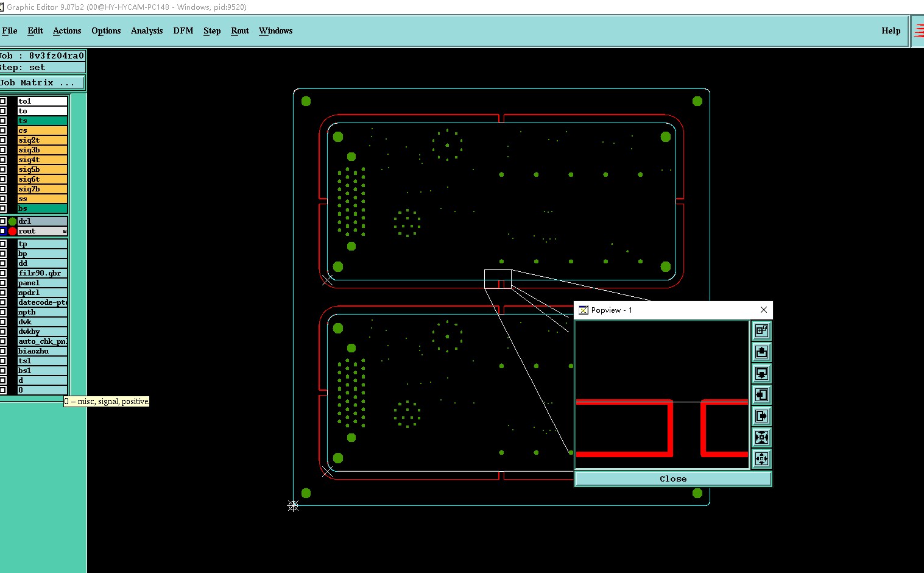924x573 pixels.
Task: Click the red color swatch of rout layer
Action: pyautogui.click(x=12, y=231)
